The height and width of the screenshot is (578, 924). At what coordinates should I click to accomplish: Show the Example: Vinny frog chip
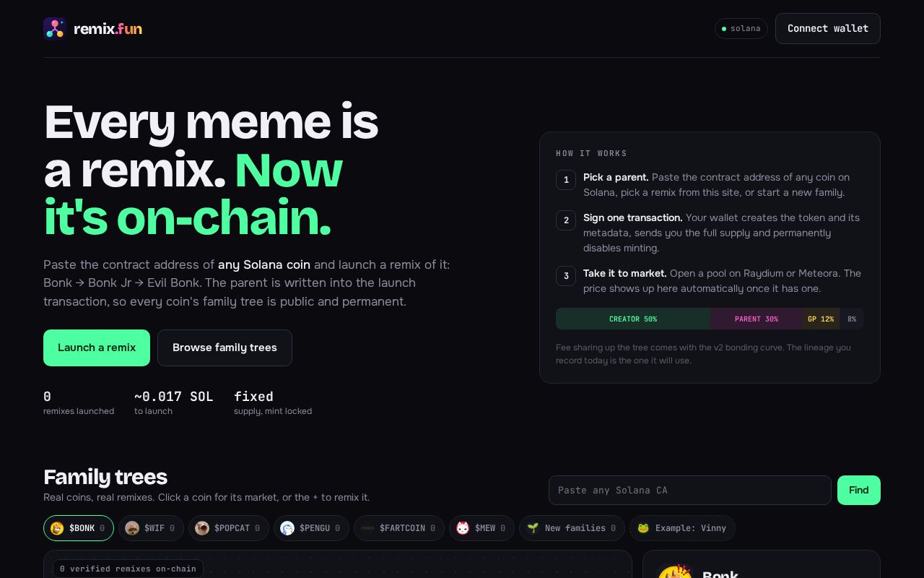682,528
